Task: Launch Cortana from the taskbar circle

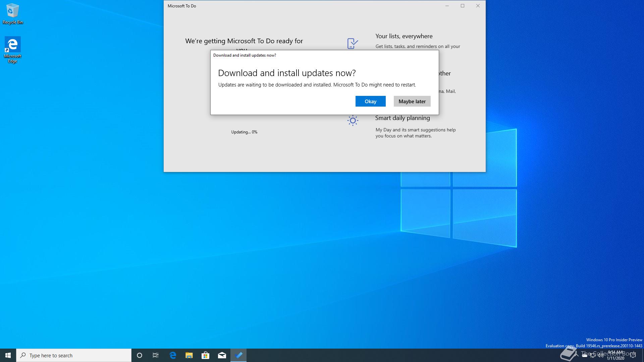Action: [x=140, y=355]
